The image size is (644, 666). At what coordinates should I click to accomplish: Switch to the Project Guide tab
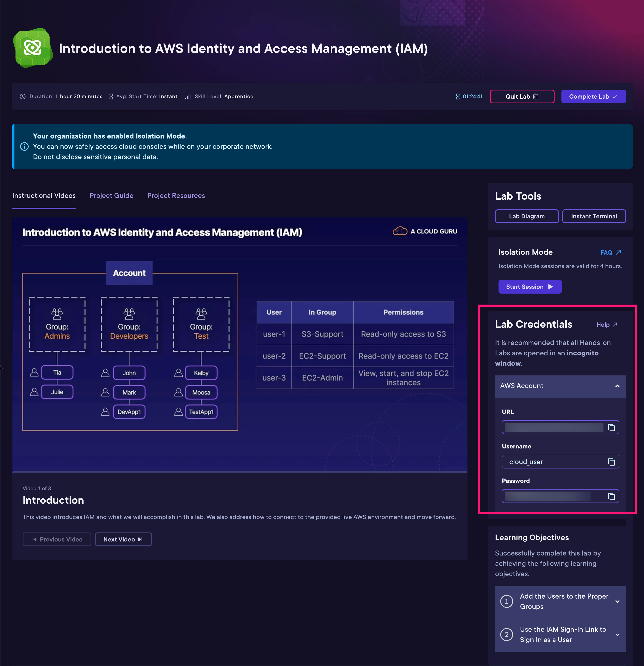pos(111,196)
